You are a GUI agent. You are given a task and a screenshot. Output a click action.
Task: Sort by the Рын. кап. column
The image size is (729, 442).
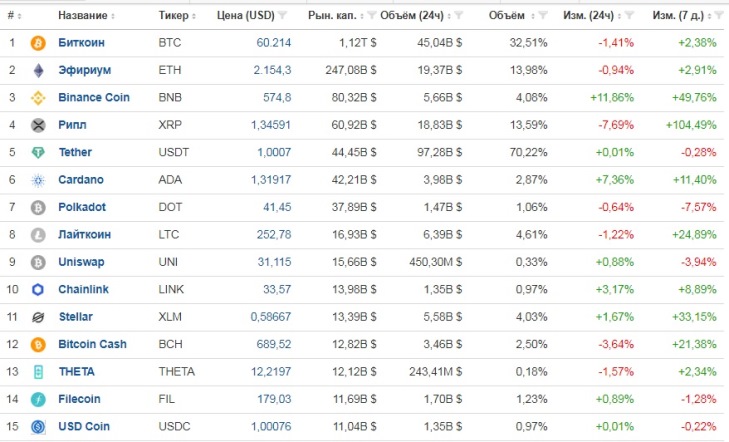[336, 16]
